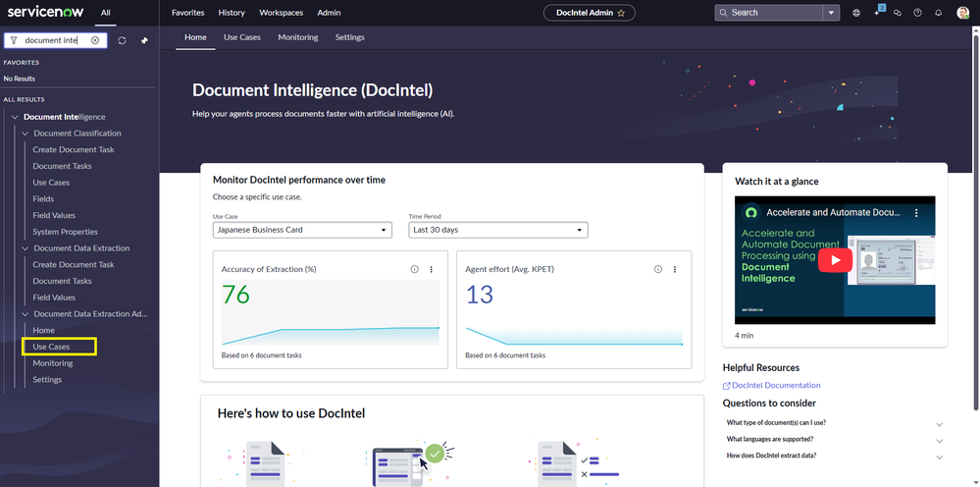Clear the navigator filter text
This screenshot has height=487, width=980.
(95, 40)
